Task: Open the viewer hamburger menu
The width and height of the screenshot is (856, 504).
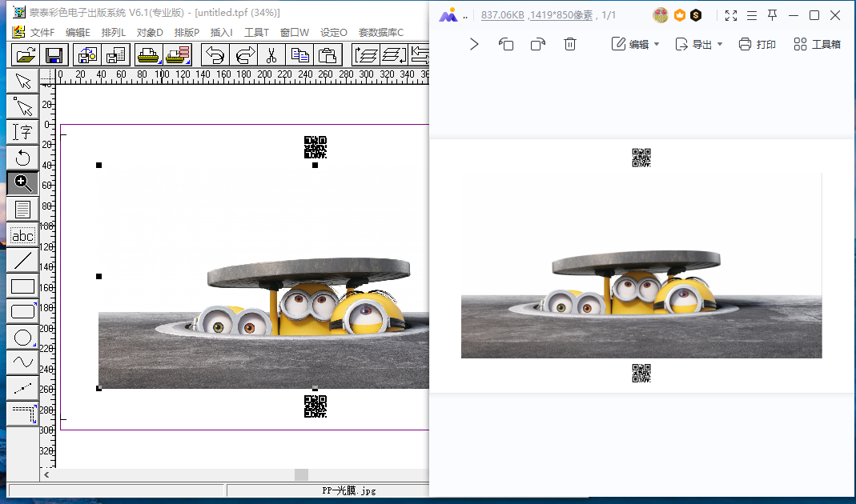Action: point(752,15)
